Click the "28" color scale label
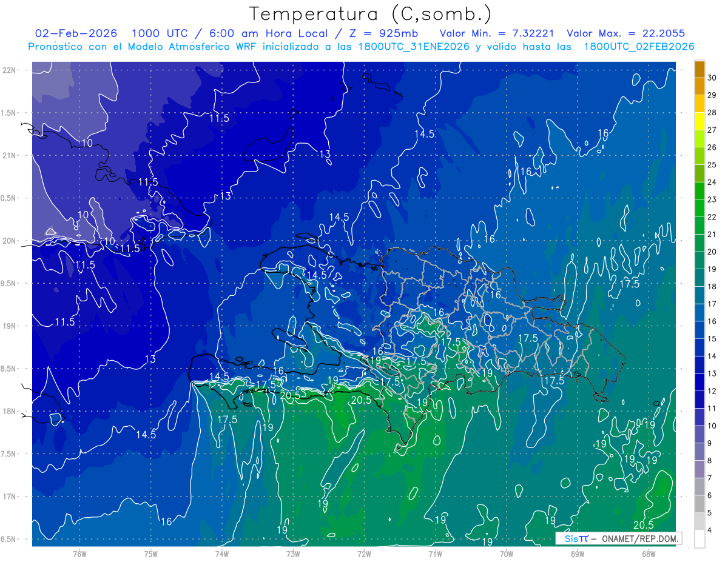 [712, 112]
